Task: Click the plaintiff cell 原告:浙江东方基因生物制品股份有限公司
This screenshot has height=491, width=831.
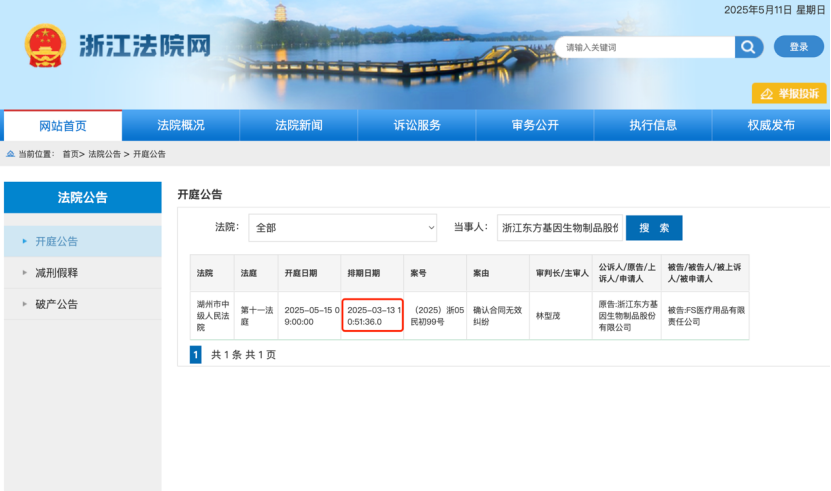Action: point(627,315)
